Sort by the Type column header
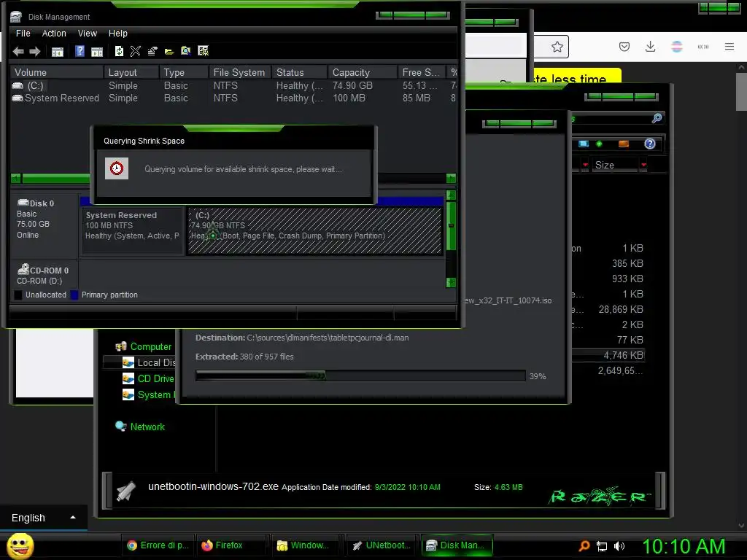The width and height of the screenshot is (747, 560). coord(184,72)
